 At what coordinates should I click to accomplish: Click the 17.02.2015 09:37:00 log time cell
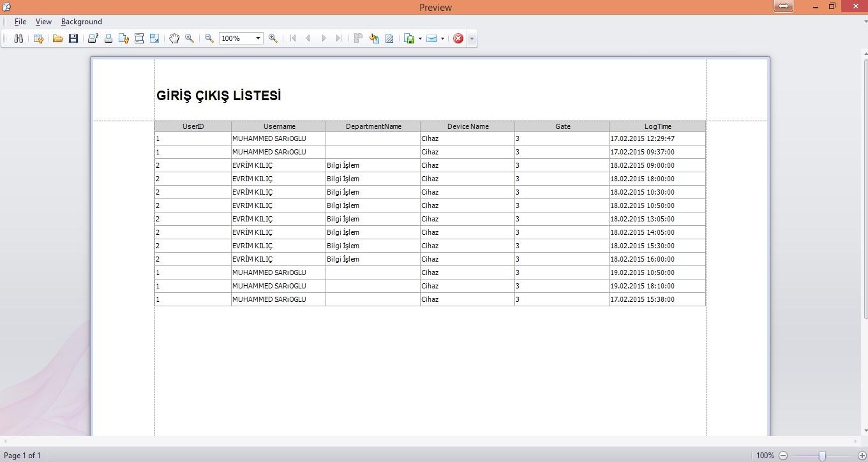point(657,152)
